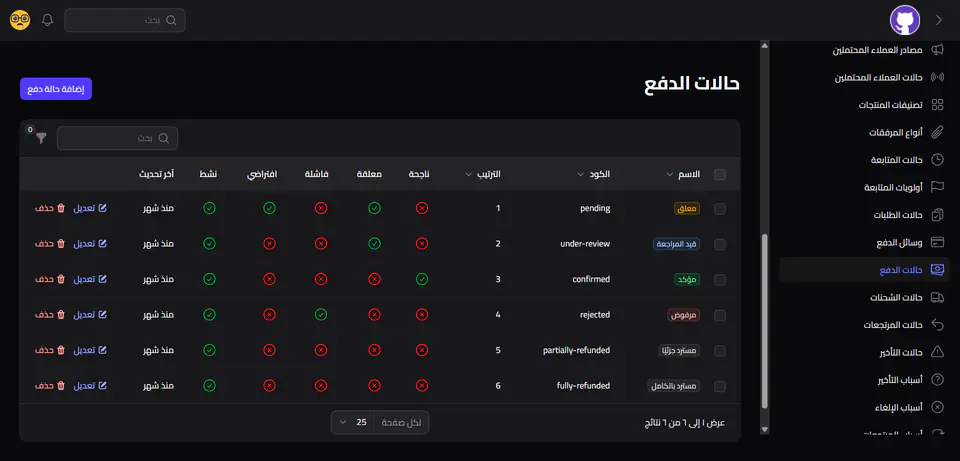
Task: Click the flag icon for أولويات المتابعة
Action: point(937,187)
